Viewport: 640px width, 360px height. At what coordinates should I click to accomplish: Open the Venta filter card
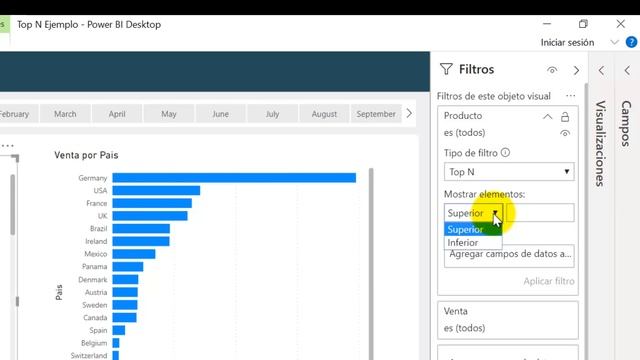pyautogui.click(x=508, y=320)
